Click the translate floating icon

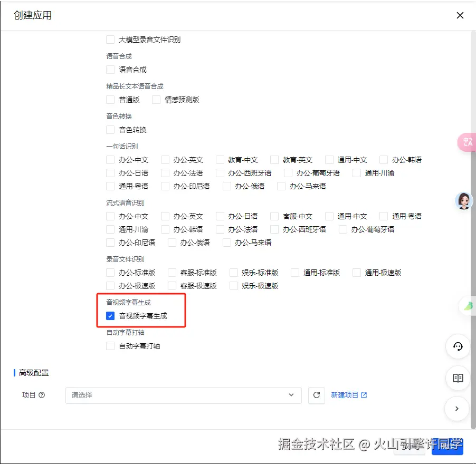468,142
